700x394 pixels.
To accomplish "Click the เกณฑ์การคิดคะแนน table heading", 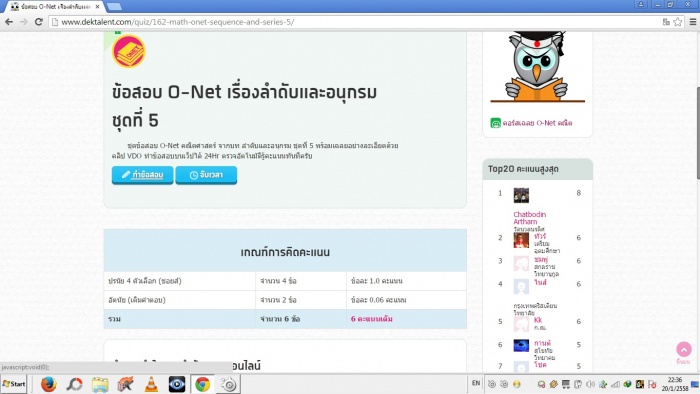I will [285, 252].
